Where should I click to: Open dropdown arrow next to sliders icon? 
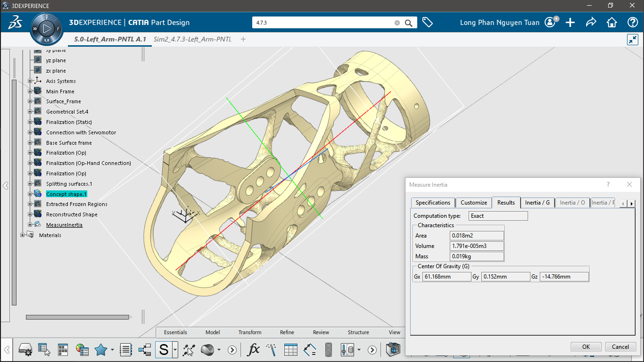(359, 350)
